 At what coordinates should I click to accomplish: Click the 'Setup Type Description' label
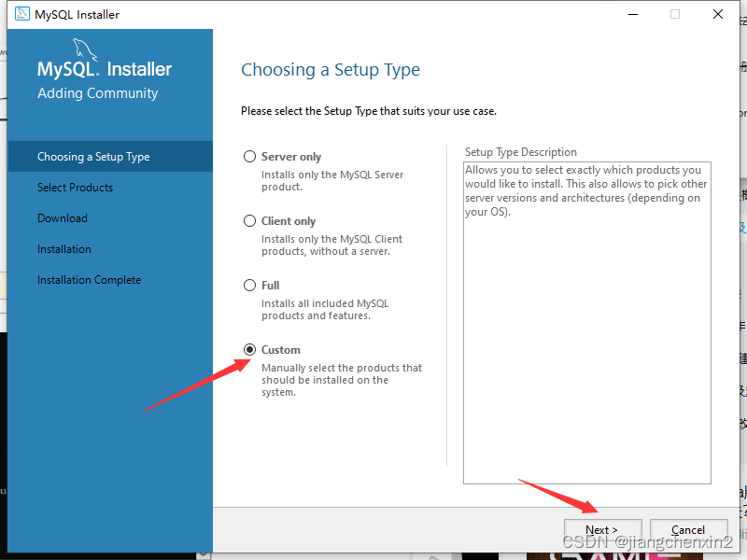[x=521, y=152]
